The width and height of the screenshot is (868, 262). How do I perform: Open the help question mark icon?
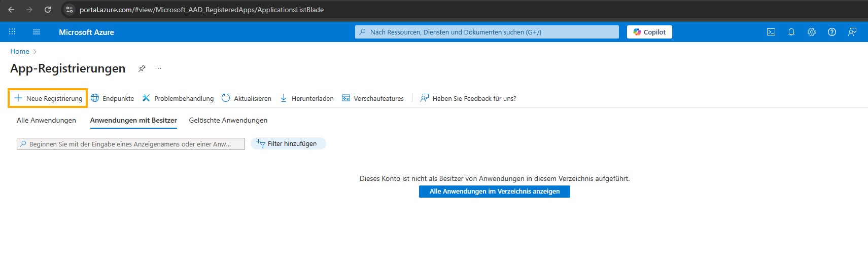(832, 32)
